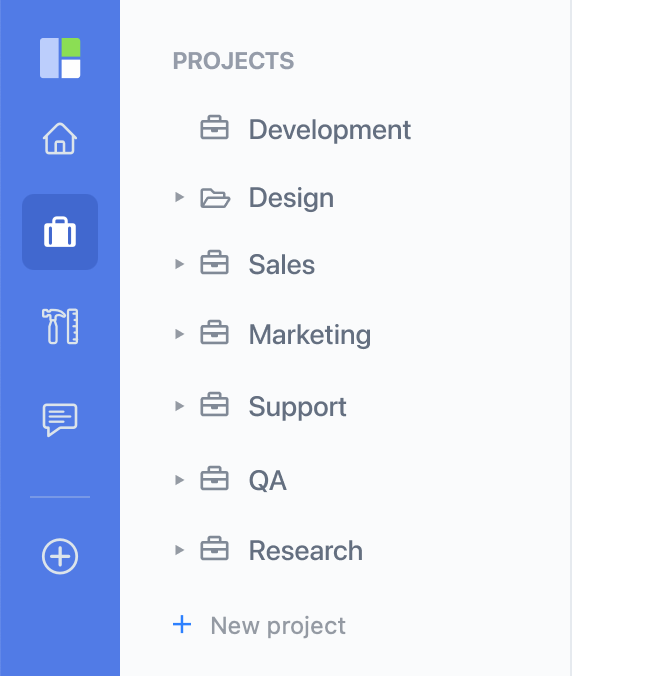Click the app logo in the sidebar
The image size is (672, 676).
[60, 58]
